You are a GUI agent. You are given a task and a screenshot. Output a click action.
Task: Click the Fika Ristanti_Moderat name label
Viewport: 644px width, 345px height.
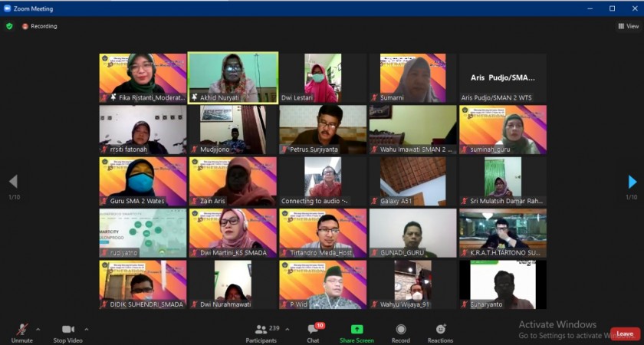tap(152, 98)
